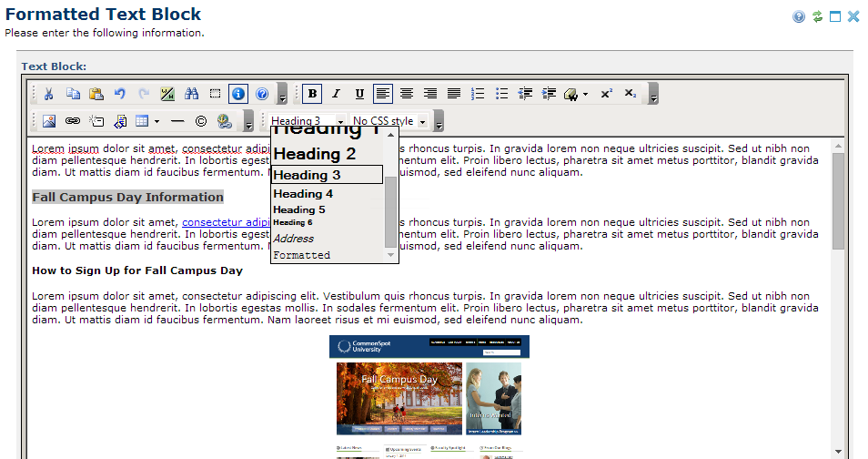Apply superscript formatting
Screen dimensions: 868x459
607,94
